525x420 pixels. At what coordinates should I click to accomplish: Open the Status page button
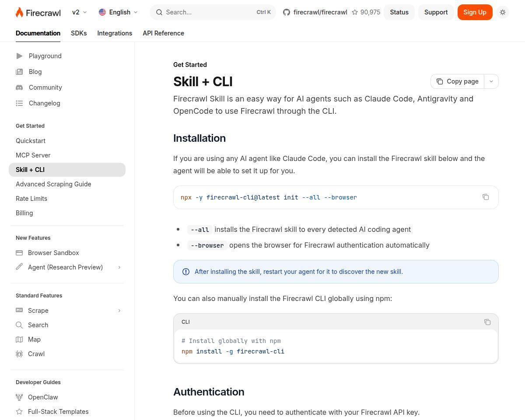(x=399, y=12)
